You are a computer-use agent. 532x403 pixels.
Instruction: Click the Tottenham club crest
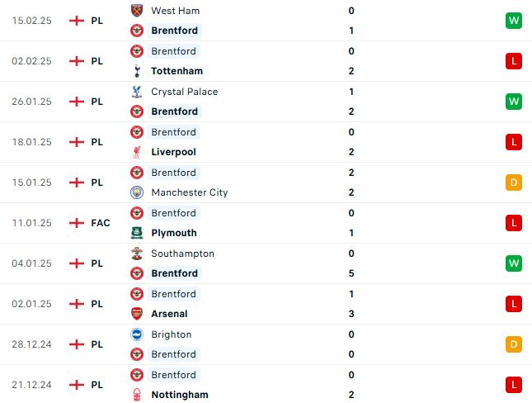(x=137, y=71)
